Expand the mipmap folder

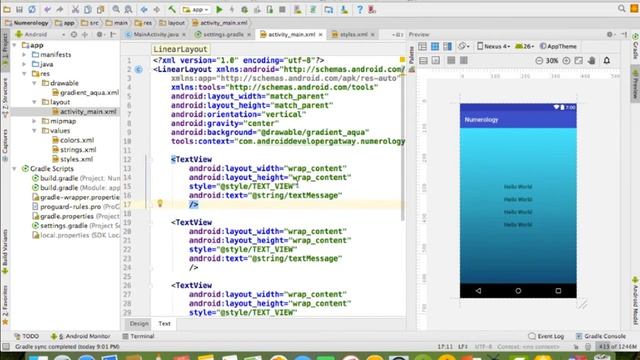click(x=34, y=121)
